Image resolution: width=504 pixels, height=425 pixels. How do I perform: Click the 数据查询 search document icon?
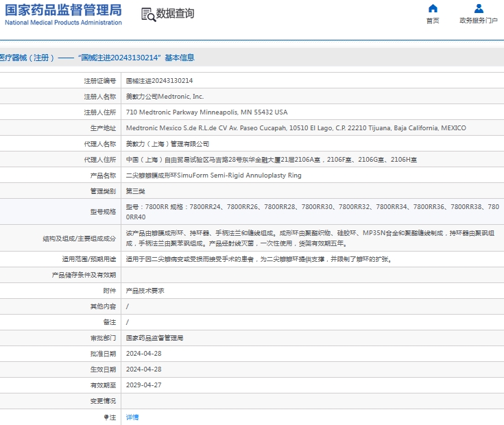coord(149,14)
